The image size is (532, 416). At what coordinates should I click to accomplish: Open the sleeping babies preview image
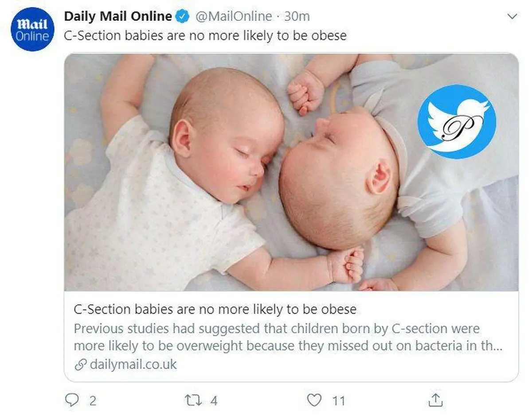[291, 172]
